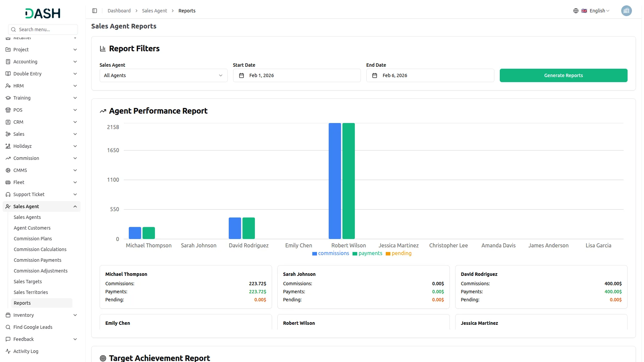Click the Fleet vehicle icon
This screenshot has height=362, width=644.
[8, 182]
